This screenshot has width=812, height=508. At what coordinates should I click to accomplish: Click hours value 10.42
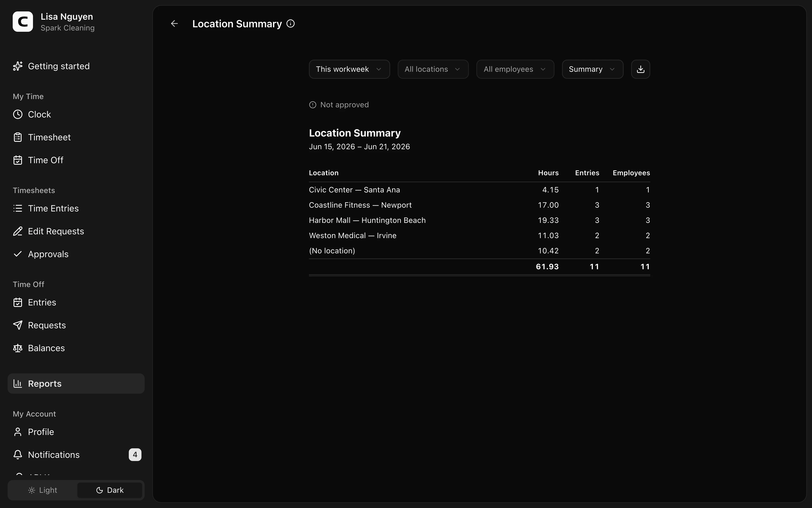point(548,251)
